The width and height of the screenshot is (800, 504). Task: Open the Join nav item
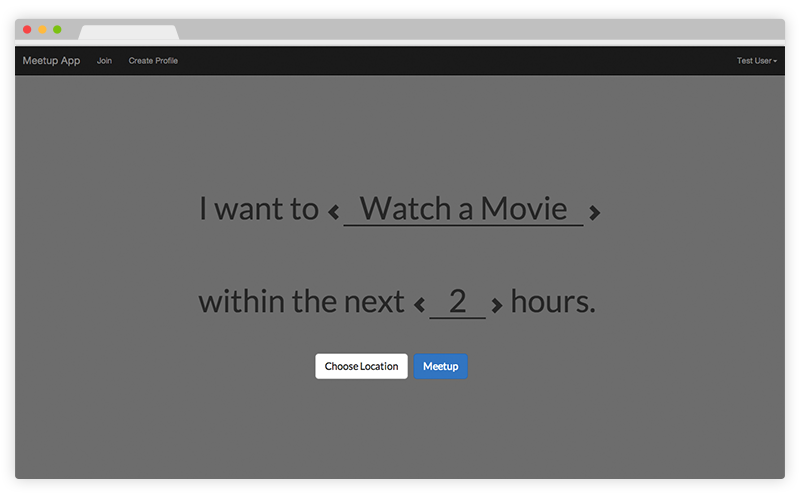tap(104, 61)
